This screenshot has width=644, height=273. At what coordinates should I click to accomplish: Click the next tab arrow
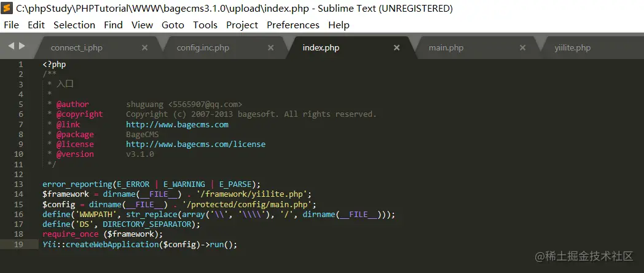click(x=22, y=46)
